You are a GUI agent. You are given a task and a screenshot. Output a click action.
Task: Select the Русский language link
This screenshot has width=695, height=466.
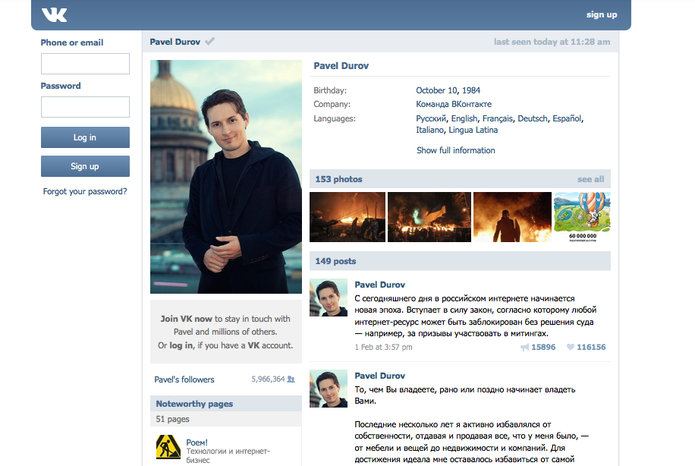[x=431, y=118]
